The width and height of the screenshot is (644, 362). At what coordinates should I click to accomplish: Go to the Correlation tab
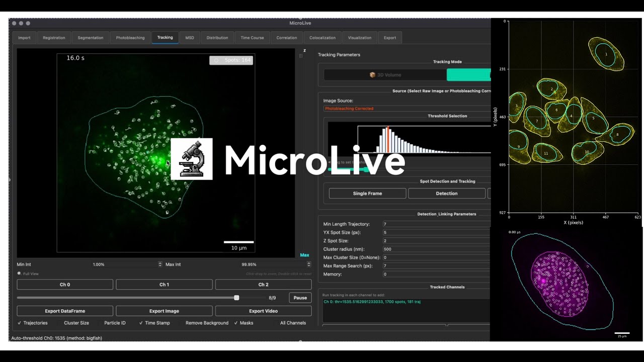coord(287,38)
